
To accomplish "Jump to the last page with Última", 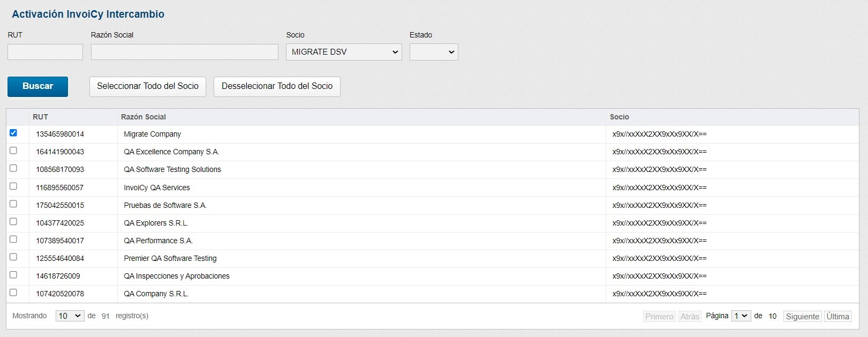I will pyautogui.click(x=837, y=317).
